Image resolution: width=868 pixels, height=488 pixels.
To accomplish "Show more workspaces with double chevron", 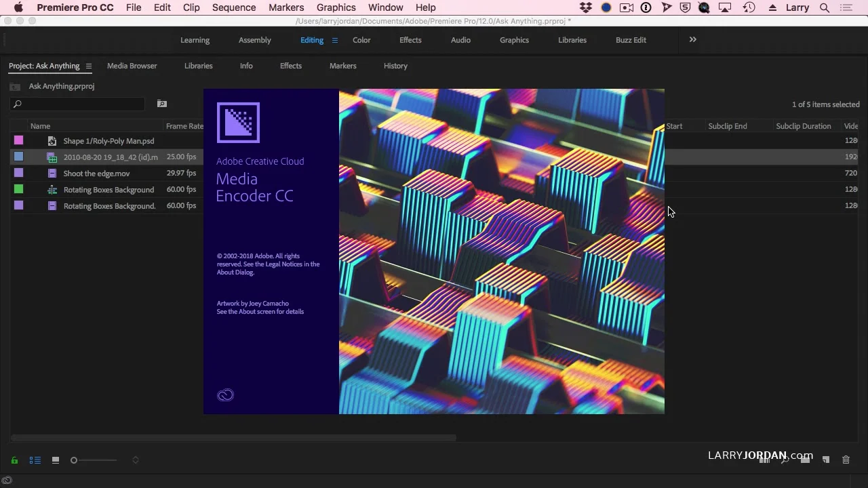I will click(692, 39).
